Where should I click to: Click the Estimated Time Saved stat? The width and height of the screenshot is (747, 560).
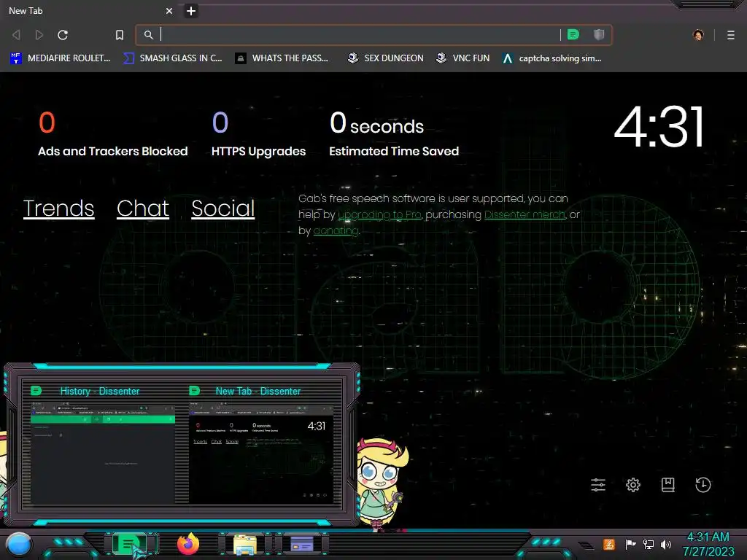tap(394, 134)
